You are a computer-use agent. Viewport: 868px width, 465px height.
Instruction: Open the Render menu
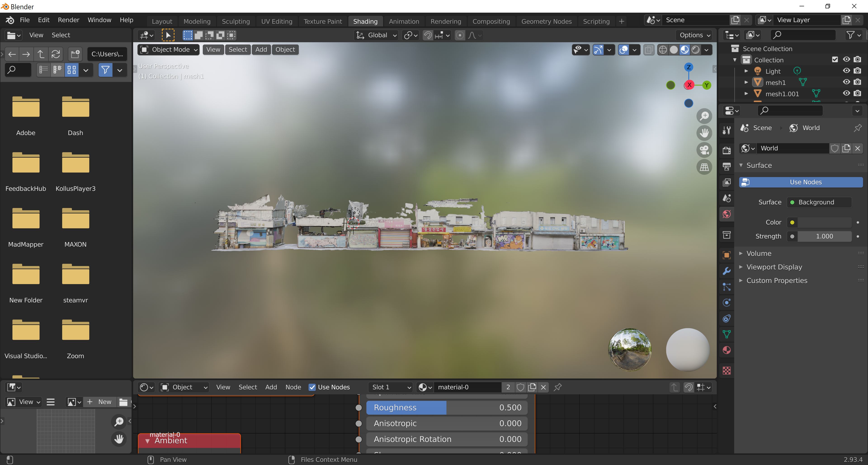click(x=68, y=20)
